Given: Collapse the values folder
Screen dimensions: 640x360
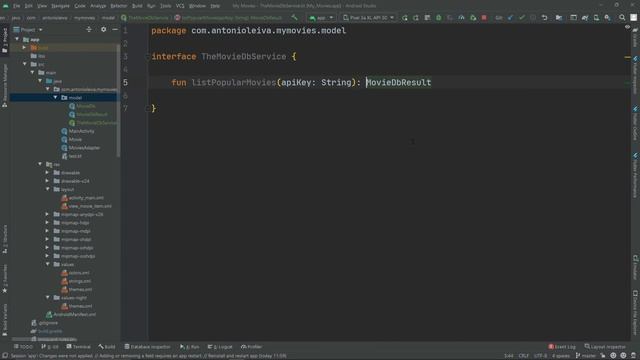Looking at the screenshot, I should pos(48,264).
